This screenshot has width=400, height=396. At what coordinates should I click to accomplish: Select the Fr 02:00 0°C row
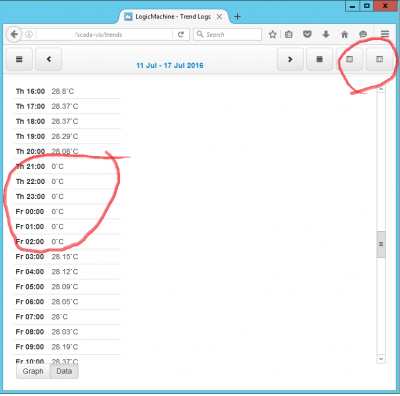click(x=67, y=242)
